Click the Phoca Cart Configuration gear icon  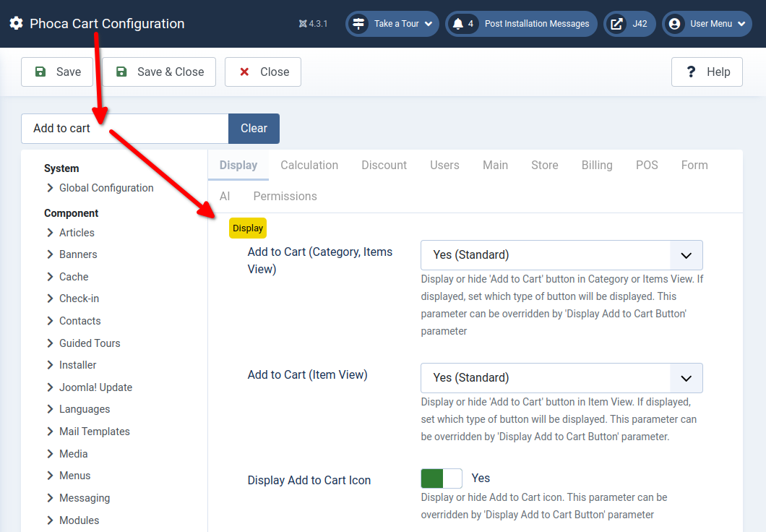(x=16, y=23)
